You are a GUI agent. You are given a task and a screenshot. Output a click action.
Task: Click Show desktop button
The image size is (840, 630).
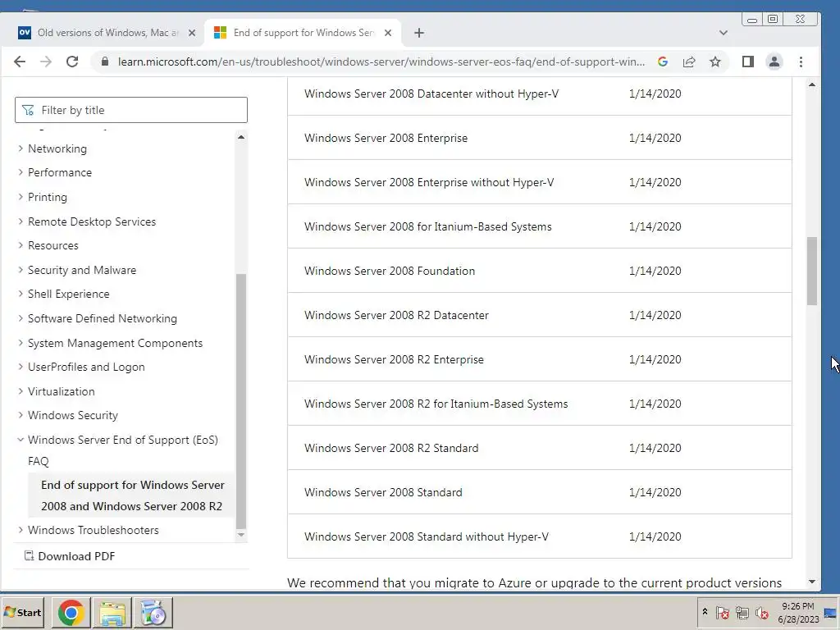coord(831,612)
